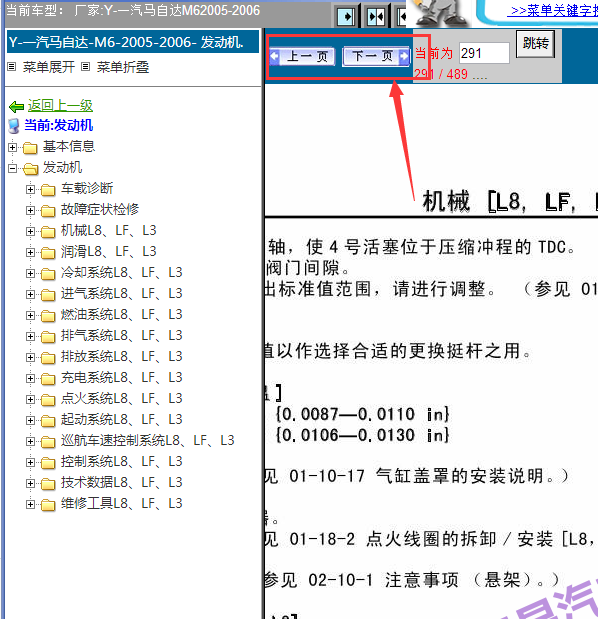
Task: Click the collapse-both-arrows panel toolbar icon
Action: click(x=375, y=17)
